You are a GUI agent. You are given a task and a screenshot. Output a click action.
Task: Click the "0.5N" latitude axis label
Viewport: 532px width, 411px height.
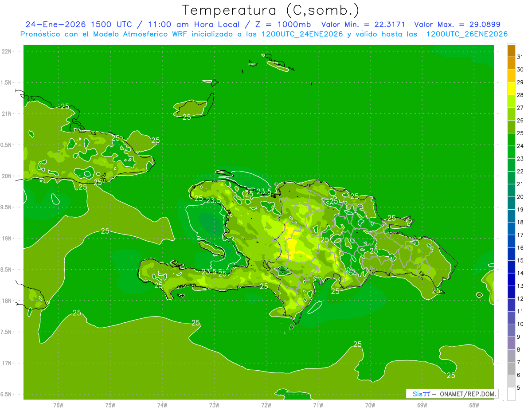point(7,145)
